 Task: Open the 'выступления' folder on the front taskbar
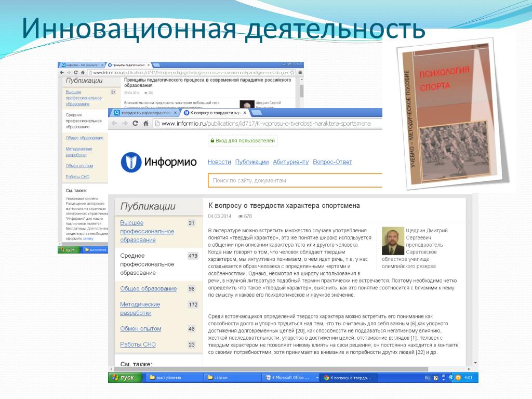[175, 377]
